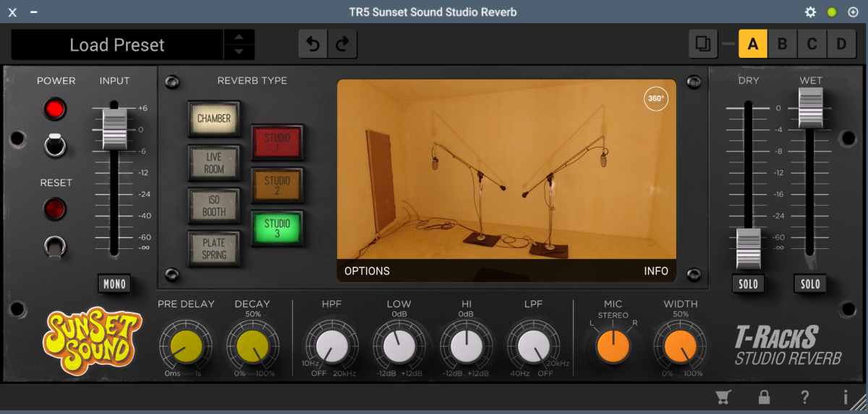Toggle the red POWER lamp
Viewport: 868px width, 414px height.
(x=55, y=109)
